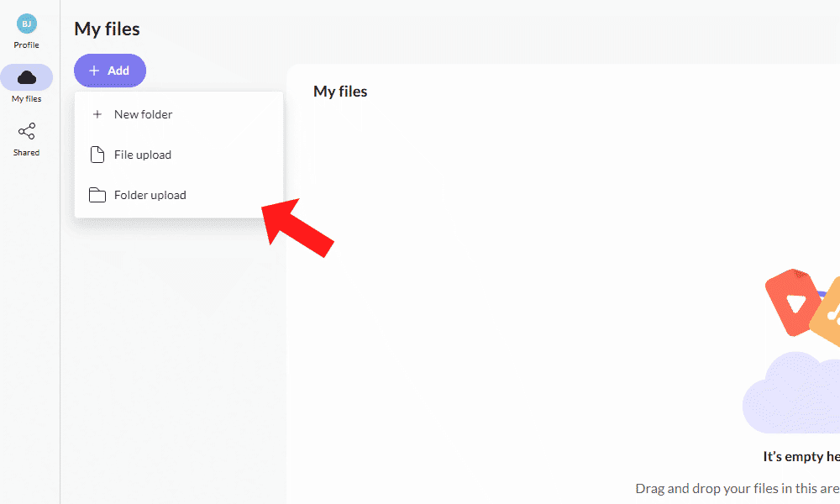
Task: Click the orange music file illustration
Action: [827, 312]
